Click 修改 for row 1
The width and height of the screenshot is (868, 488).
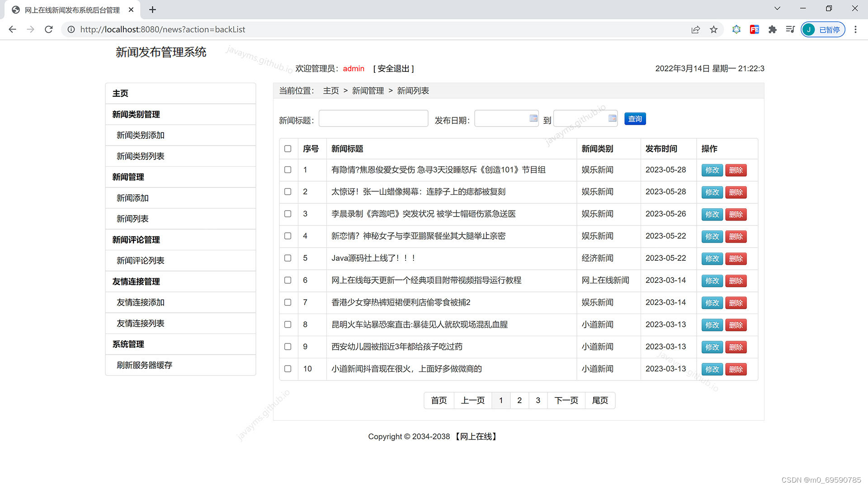click(x=712, y=170)
